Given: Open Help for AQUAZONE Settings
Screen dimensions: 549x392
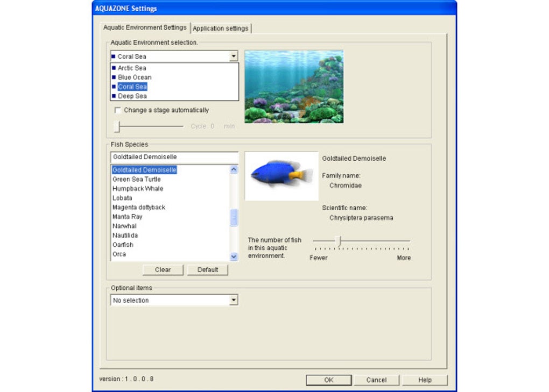Looking at the screenshot, I should [425, 380].
